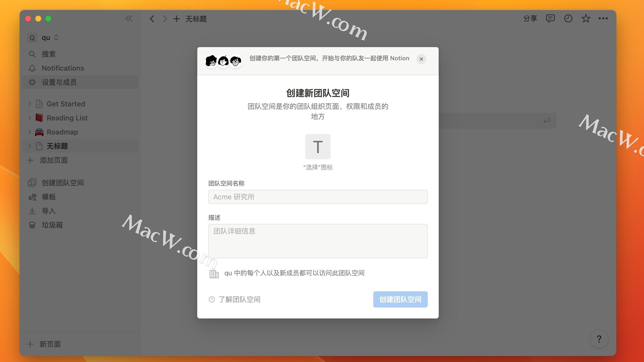Viewport: 644px width, 362px height.
Task: Click the 创建新团队空间 heading
Action: [318, 93]
